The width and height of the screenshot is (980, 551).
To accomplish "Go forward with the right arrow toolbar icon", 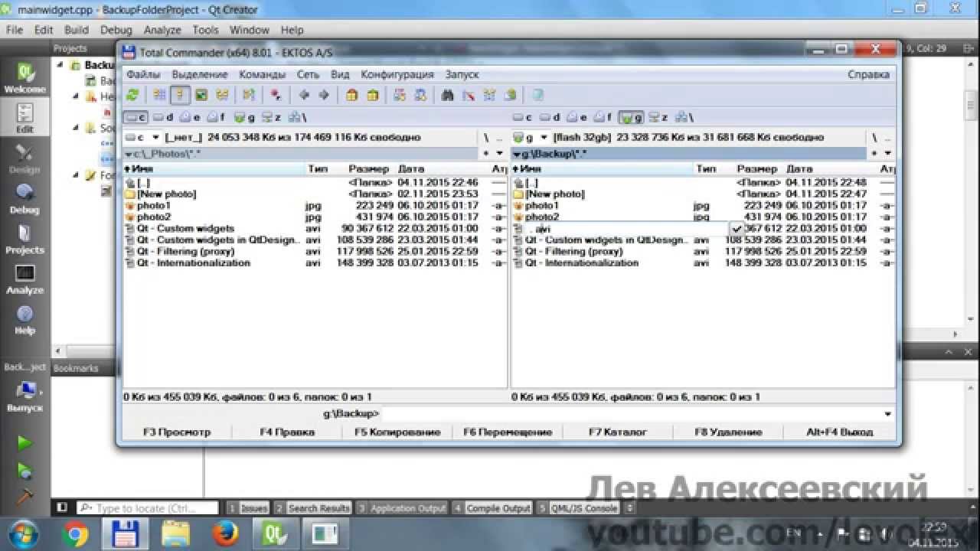I will pos(324,95).
